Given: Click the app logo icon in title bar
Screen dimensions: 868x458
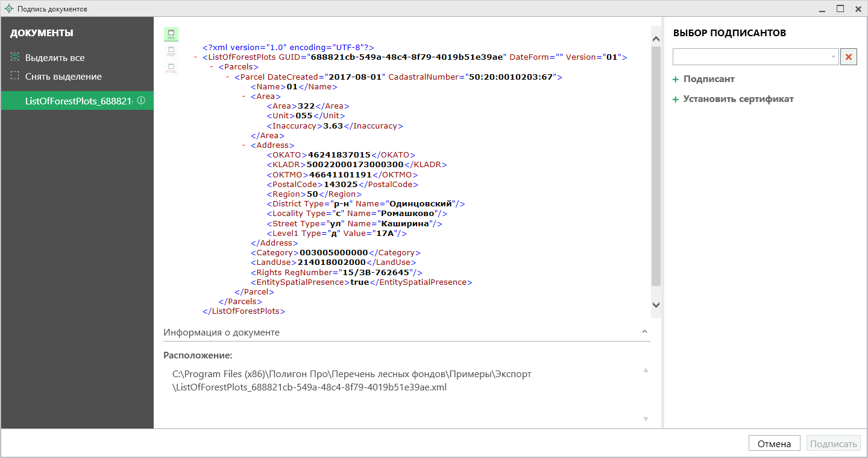Looking at the screenshot, I should (x=9, y=9).
